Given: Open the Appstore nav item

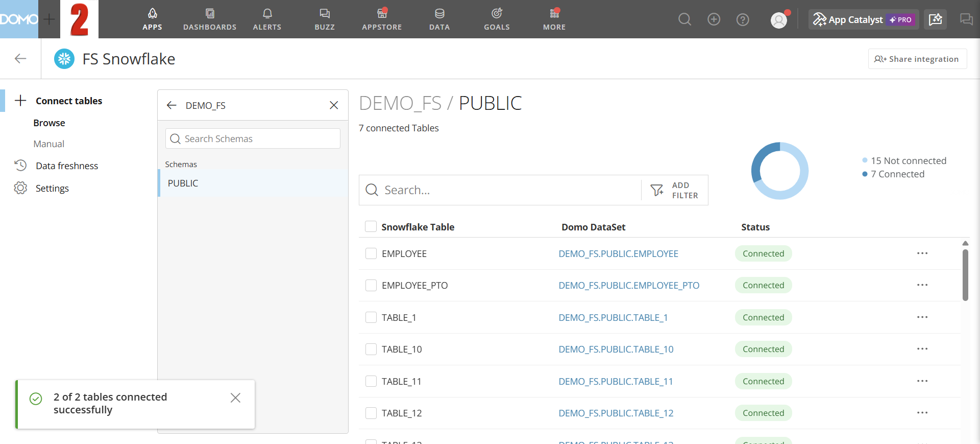Looking at the screenshot, I should 382,19.
